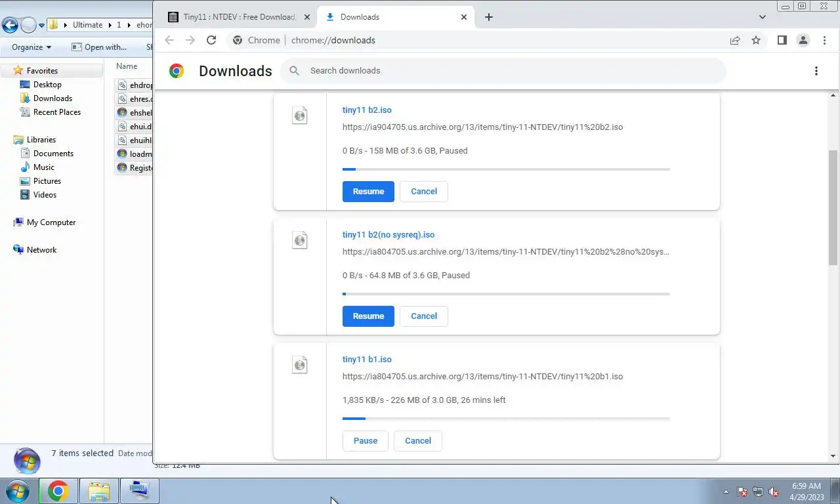Click the tiny11 b2.iso file icon
840x504 pixels.
coord(300,115)
